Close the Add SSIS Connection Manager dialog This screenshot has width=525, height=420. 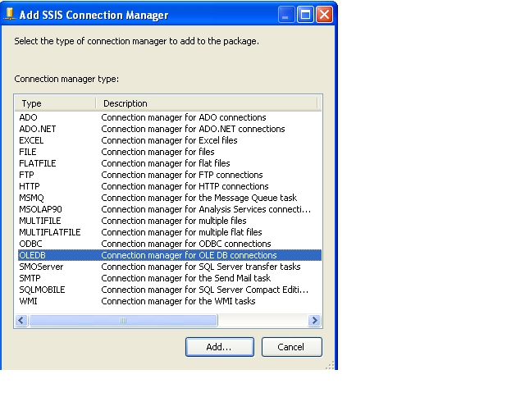324,15
